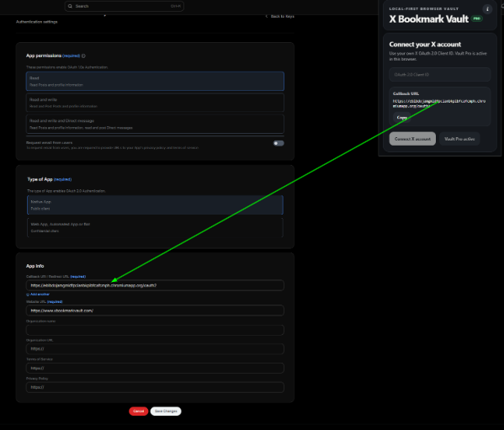This screenshot has width=504, height=430.
Task: Click the Save Changes button
Action: [166, 411]
